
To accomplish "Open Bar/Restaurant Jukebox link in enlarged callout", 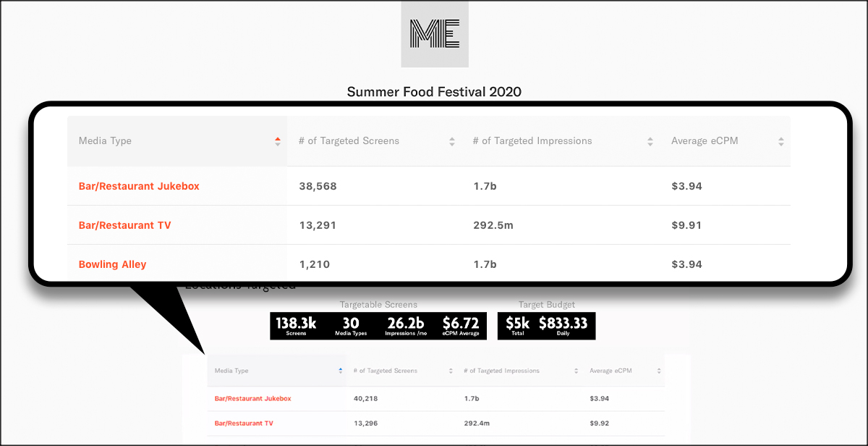I will 139,186.
